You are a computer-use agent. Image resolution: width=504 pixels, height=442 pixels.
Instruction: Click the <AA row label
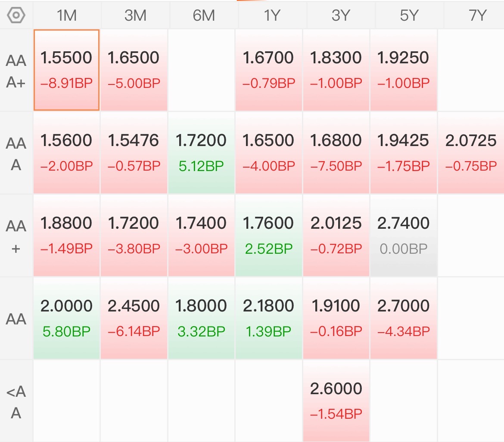pyautogui.click(x=16, y=402)
